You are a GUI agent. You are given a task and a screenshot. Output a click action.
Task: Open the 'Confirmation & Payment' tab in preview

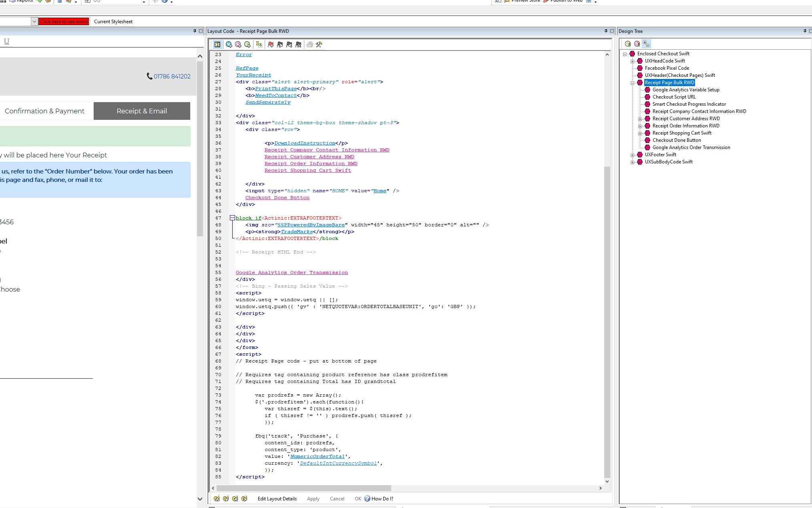(44, 111)
